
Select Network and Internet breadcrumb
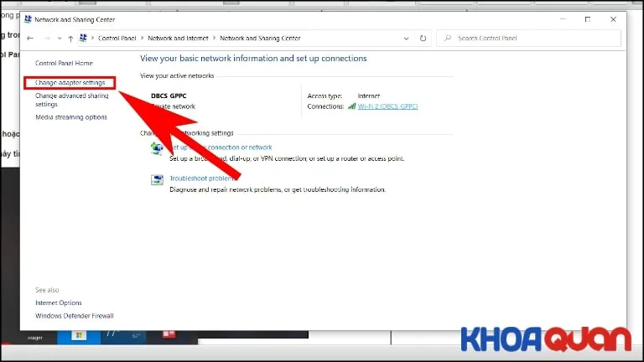click(x=179, y=39)
